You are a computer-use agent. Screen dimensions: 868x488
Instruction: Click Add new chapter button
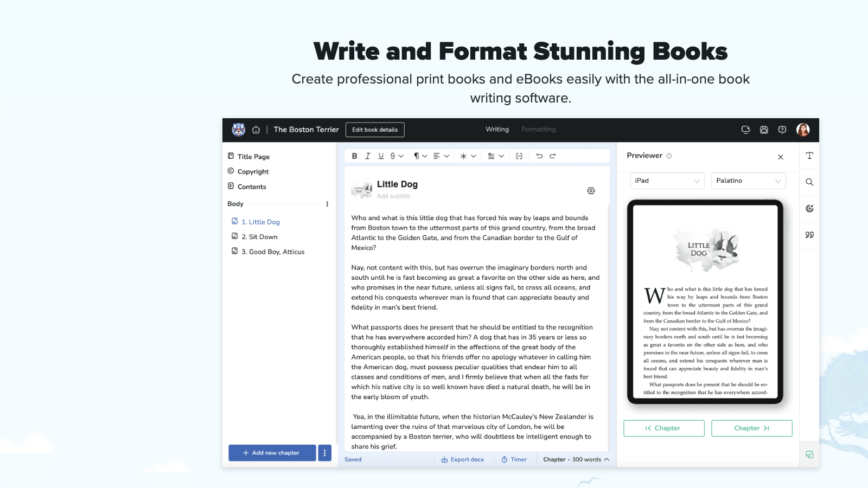272,453
